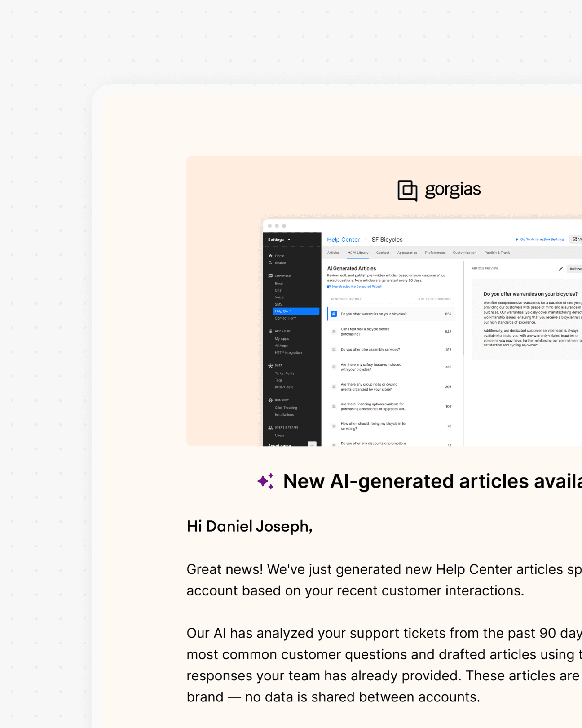
Task: Click the Channels chat-bubble icon
Action: pos(270,276)
